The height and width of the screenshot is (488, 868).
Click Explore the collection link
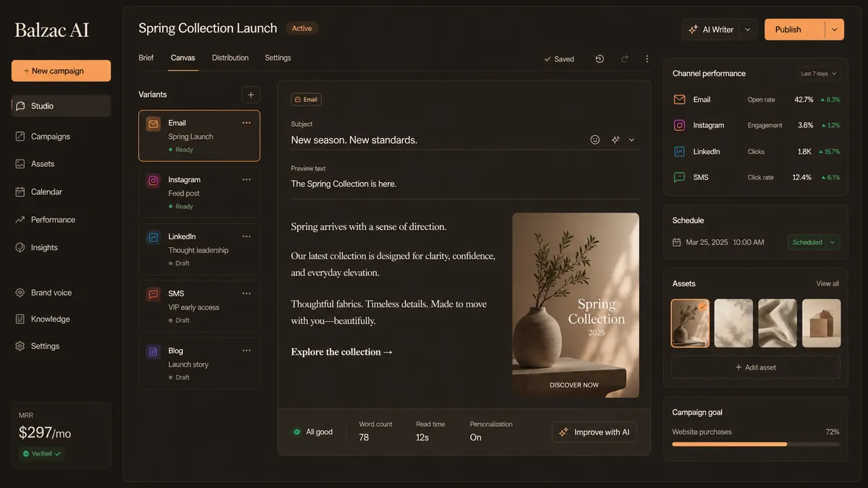tap(341, 352)
